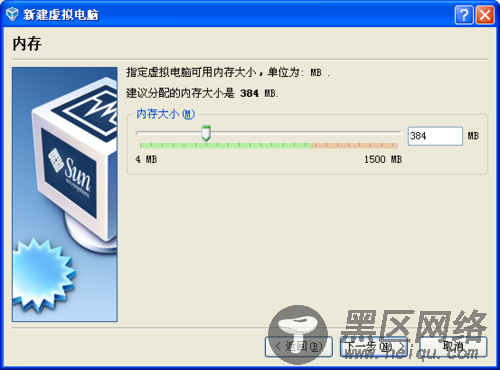
Task: Click the red zone of the memory scale
Action: 355,145
